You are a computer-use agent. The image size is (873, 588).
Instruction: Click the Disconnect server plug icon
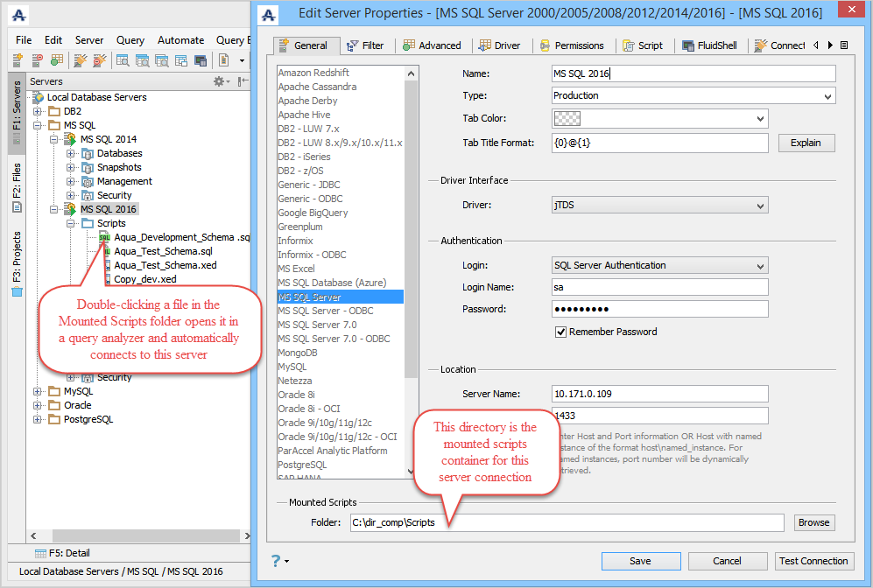tap(100, 60)
